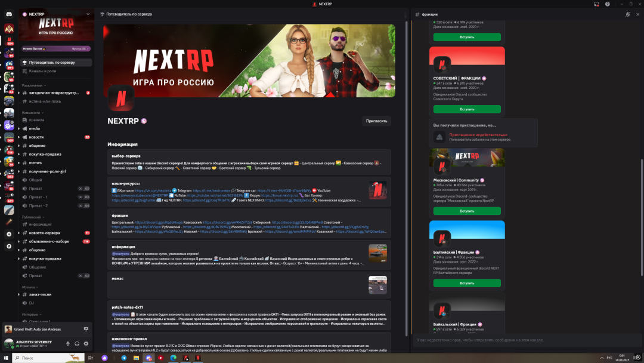Open Discord direct messages home icon
The height and width of the screenshot is (363, 644).
9,14
